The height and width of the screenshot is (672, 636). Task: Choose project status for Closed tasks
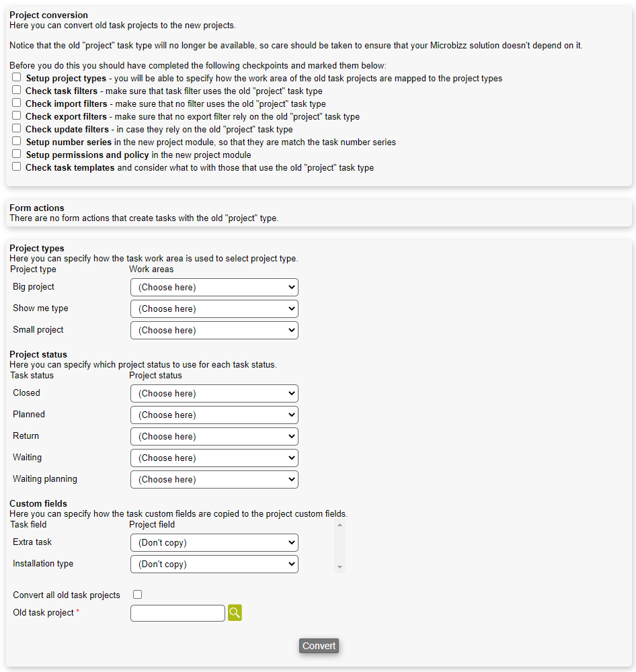pos(214,394)
